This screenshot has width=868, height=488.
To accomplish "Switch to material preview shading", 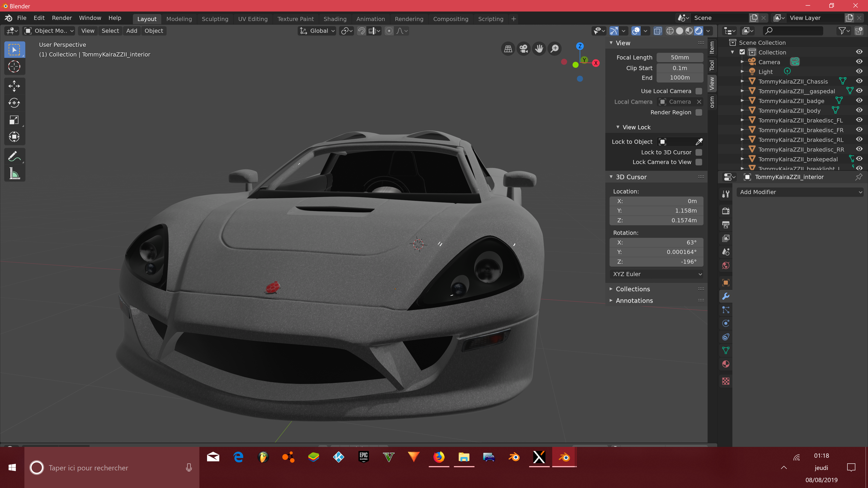I will (689, 31).
